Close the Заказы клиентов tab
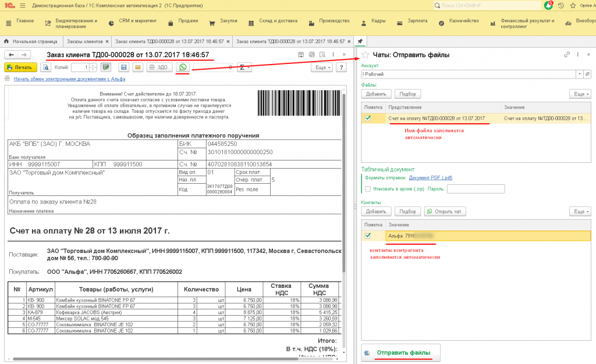Viewport: 596px width, 364px height. 107,41
